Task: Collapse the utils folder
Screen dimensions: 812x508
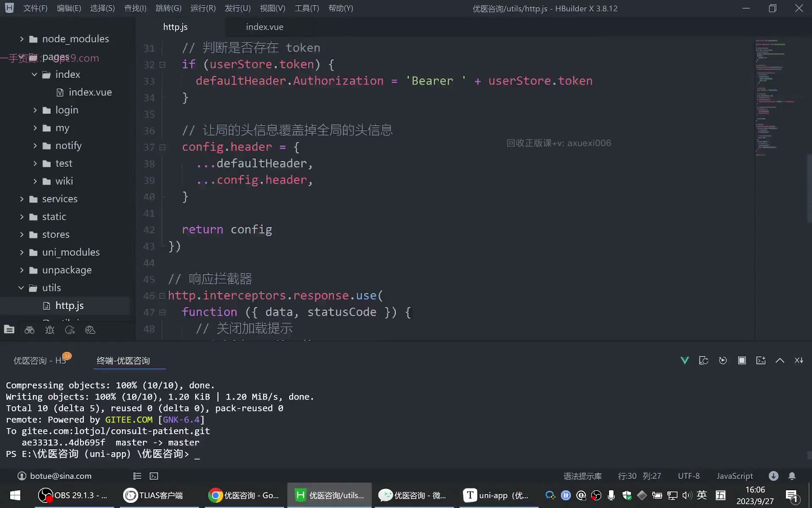Action: [x=22, y=288]
